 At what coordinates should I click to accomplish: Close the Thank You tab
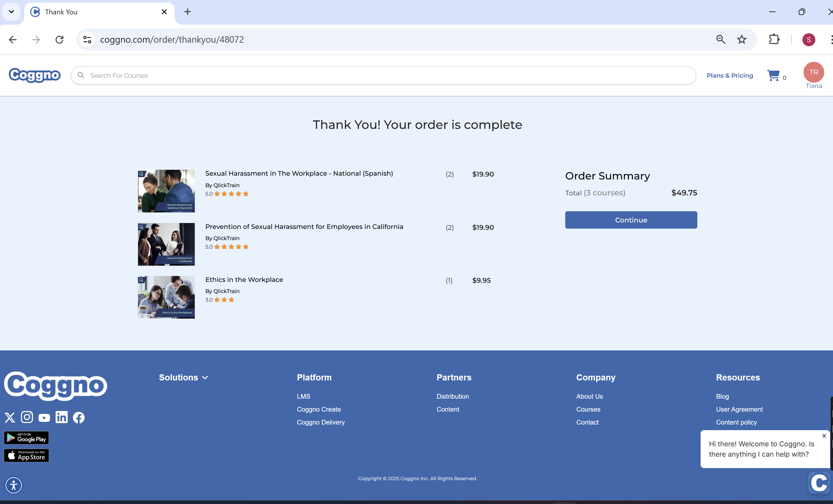tap(164, 12)
